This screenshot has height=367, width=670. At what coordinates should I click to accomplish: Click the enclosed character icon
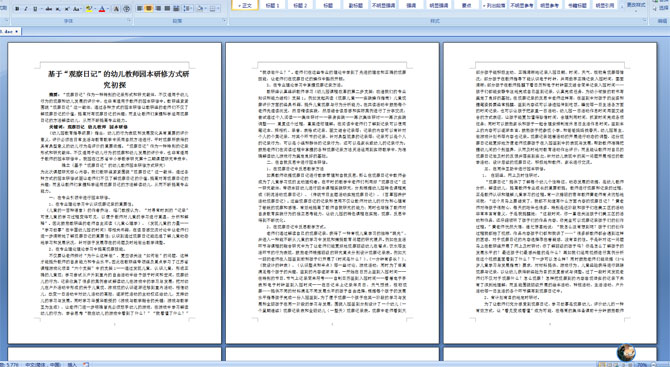point(126,9)
